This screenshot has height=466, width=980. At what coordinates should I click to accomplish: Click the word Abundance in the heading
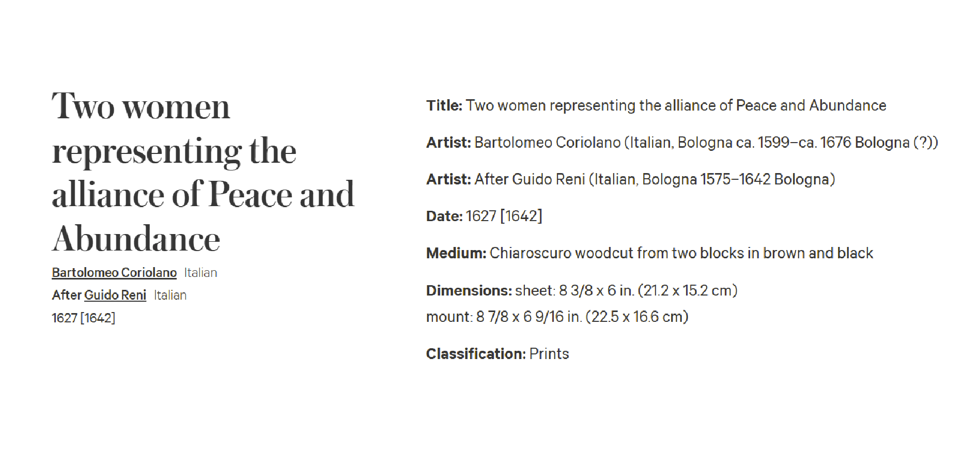point(136,239)
